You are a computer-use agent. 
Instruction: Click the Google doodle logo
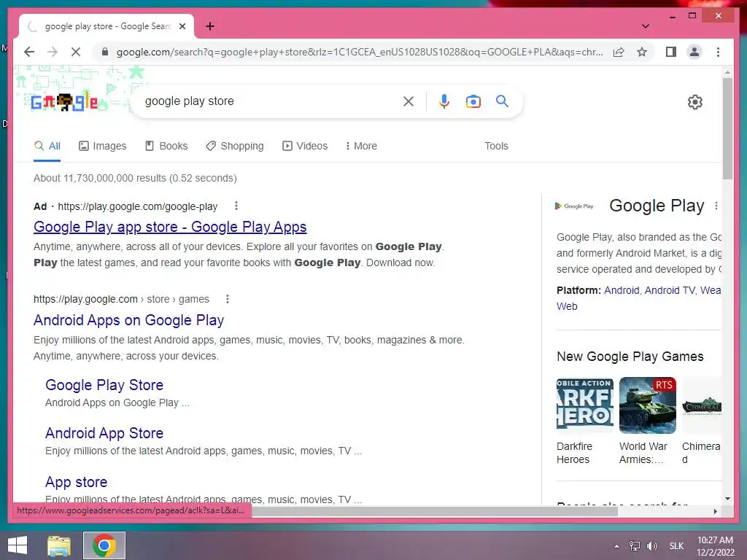pyautogui.click(x=64, y=102)
